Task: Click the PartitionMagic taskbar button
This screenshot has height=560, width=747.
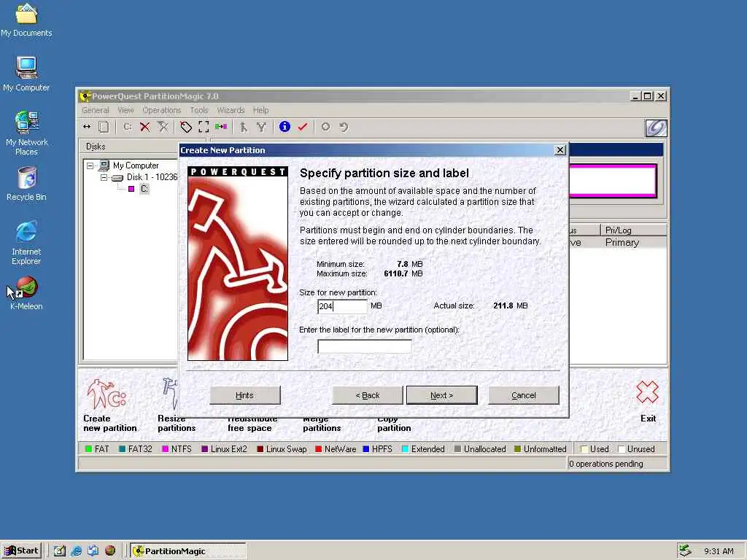Action: click(x=188, y=551)
